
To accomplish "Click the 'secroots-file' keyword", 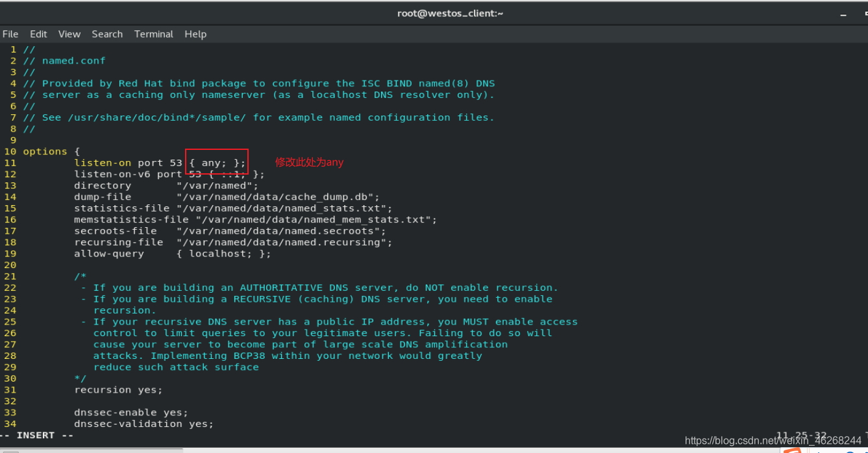I will click(116, 231).
